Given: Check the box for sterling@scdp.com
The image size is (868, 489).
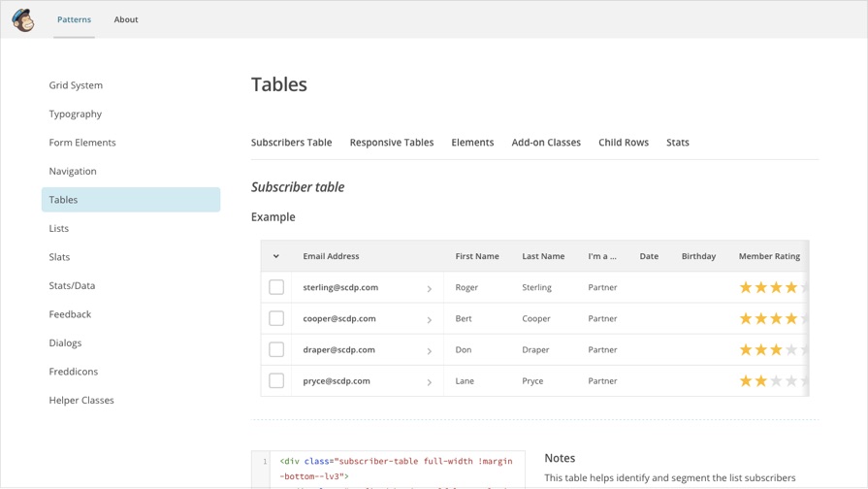Looking at the screenshot, I should pos(276,287).
